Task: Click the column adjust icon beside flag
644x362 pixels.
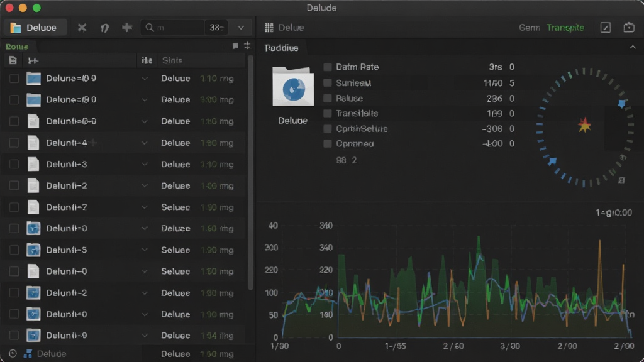Action: coord(247,45)
